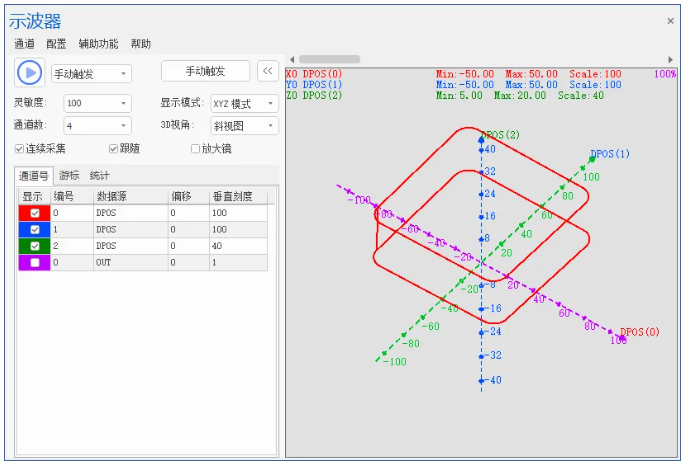Toggle display checkbox for blue channel 1 DPOS
The image size is (685, 466).
click(x=35, y=230)
